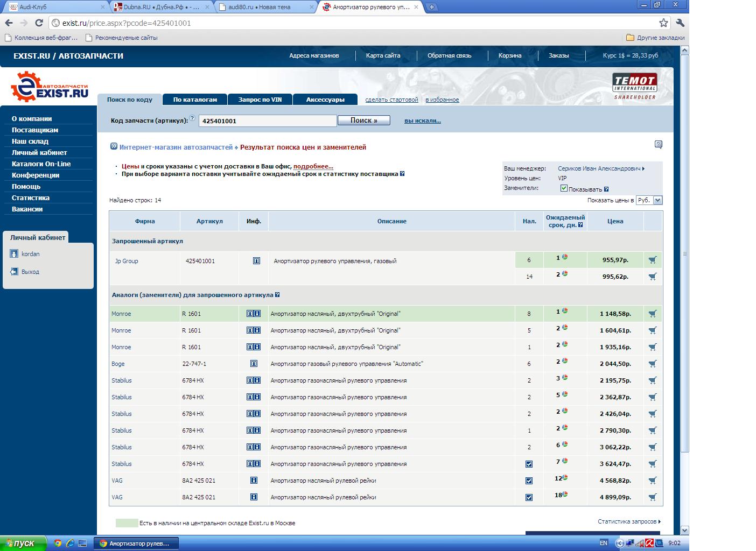Add Monroe offer at 1 604,61р. to cart

pyautogui.click(x=653, y=330)
